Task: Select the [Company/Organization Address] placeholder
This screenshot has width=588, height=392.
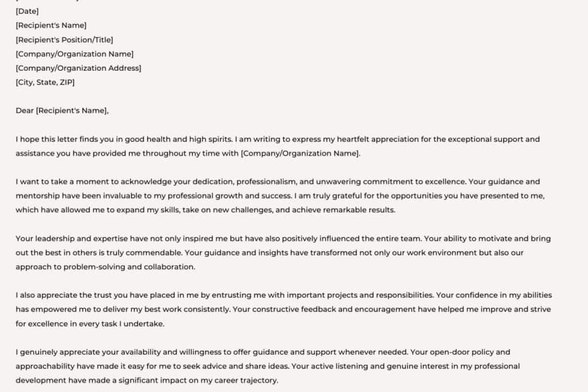Action: tap(78, 68)
